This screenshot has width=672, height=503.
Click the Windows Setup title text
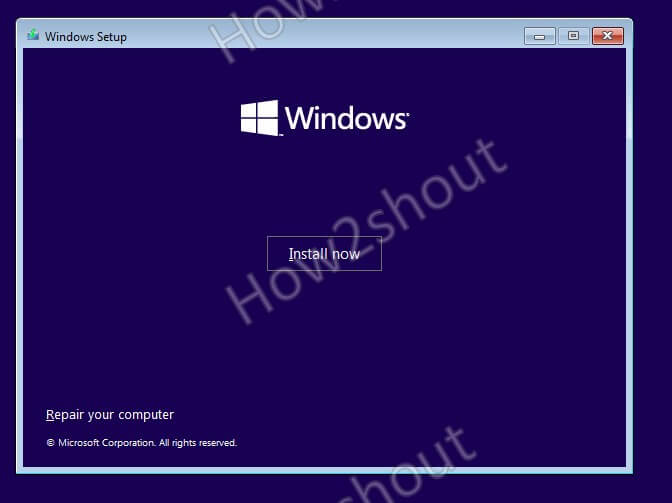coord(86,37)
